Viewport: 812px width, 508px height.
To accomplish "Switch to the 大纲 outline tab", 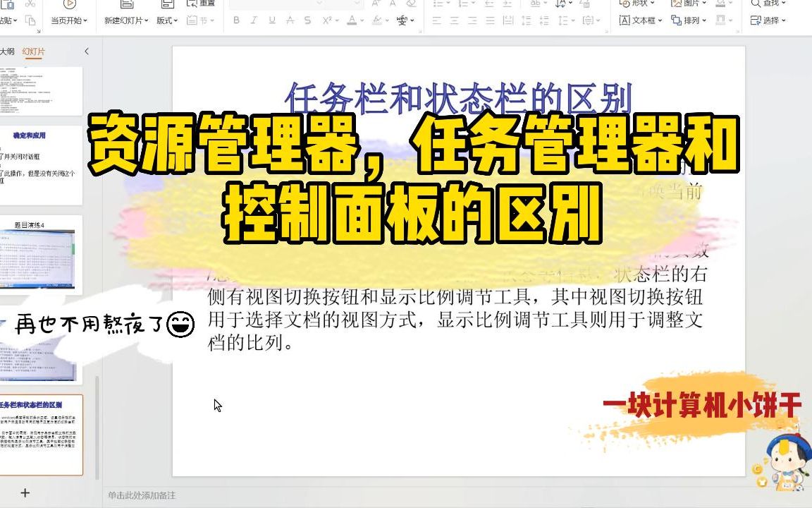I will [7, 52].
